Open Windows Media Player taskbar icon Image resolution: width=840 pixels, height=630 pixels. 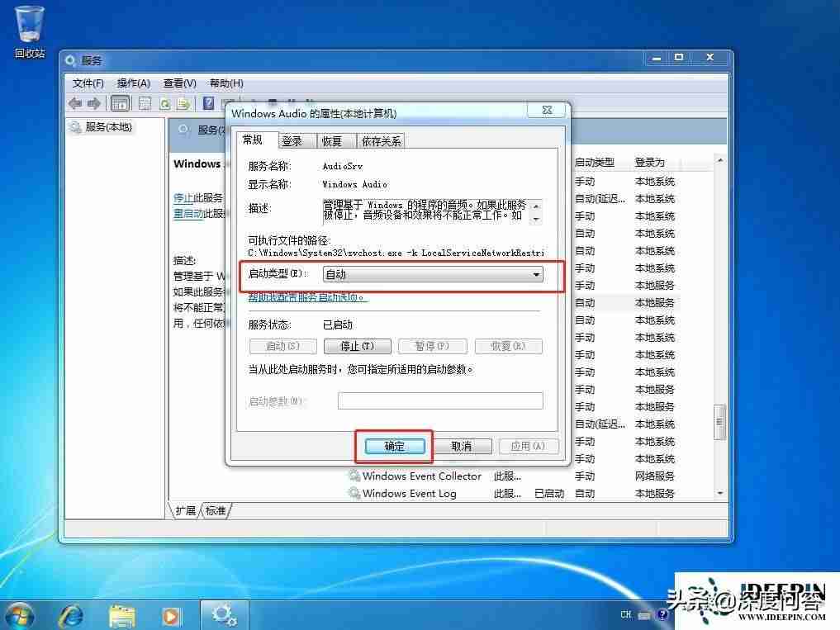click(x=172, y=616)
